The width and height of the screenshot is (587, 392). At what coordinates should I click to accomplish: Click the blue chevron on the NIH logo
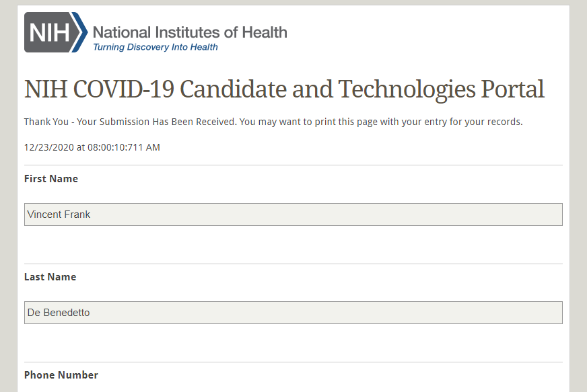tap(81, 32)
